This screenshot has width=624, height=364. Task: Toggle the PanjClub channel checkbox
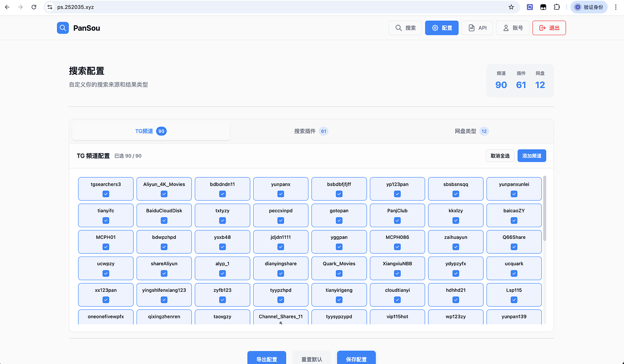point(397,220)
